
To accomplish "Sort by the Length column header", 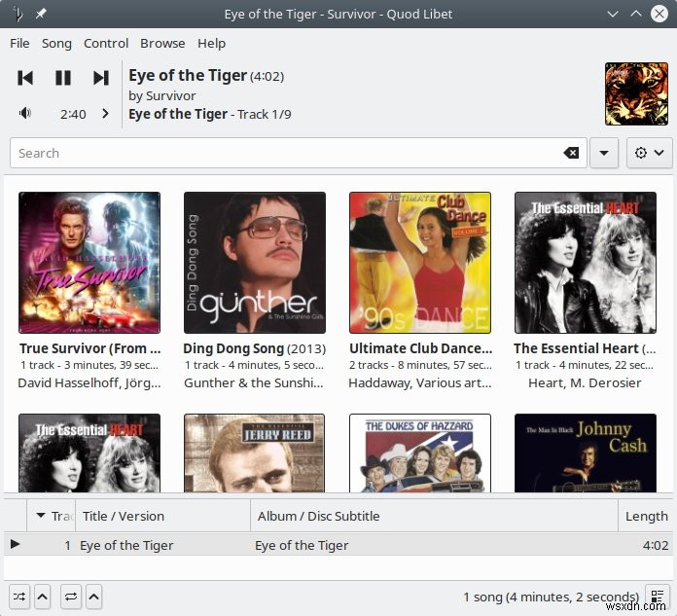I will [646, 516].
